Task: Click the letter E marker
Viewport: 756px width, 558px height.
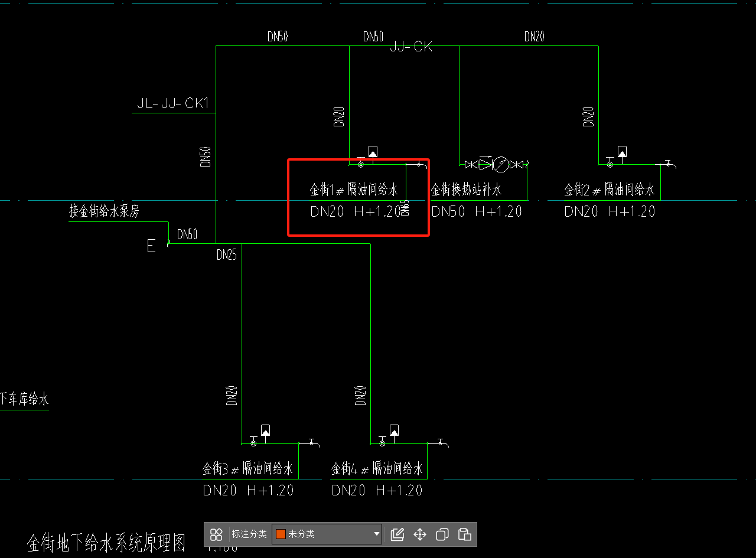Action: pyautogui.click(x=151, y=246)
